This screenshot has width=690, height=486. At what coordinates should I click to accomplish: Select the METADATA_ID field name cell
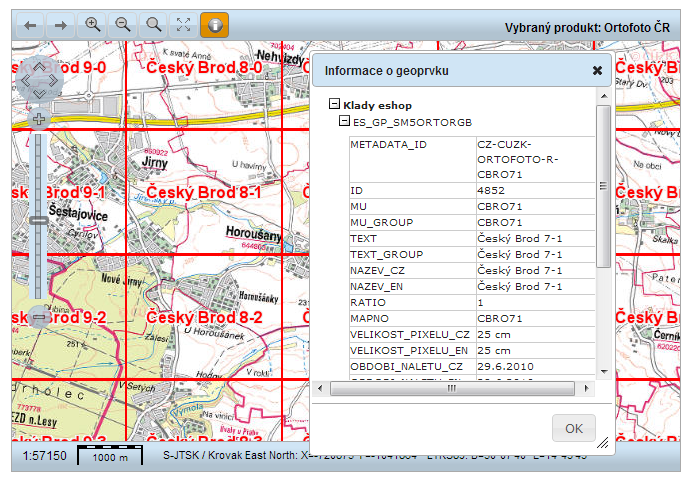click(412, 159)
